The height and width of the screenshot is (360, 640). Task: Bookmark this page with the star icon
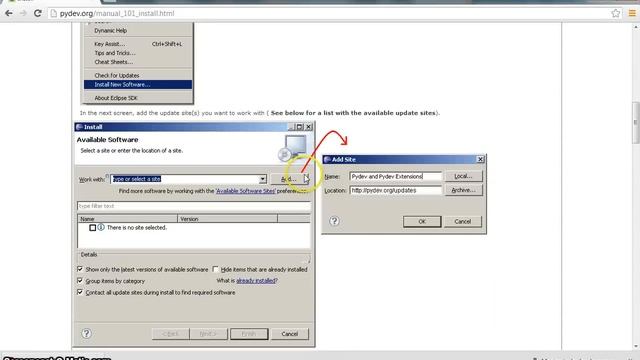click(616, 13)
